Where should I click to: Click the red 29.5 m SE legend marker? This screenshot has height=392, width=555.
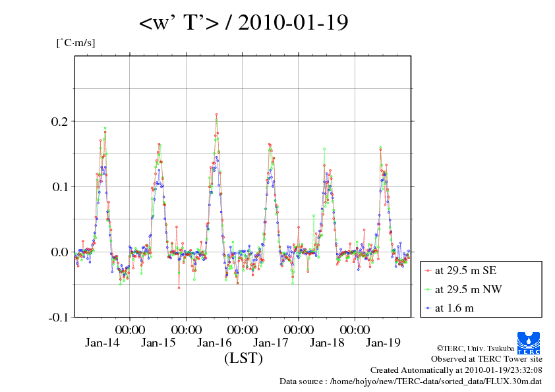coord(428,271)
